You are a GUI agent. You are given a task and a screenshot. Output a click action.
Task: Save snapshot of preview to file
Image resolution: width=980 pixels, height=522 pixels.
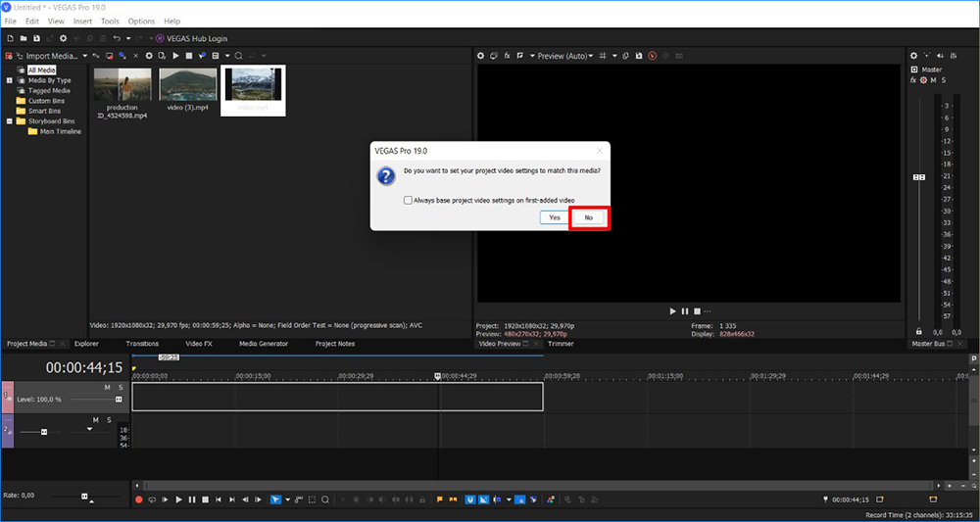[x=637, y=56]
